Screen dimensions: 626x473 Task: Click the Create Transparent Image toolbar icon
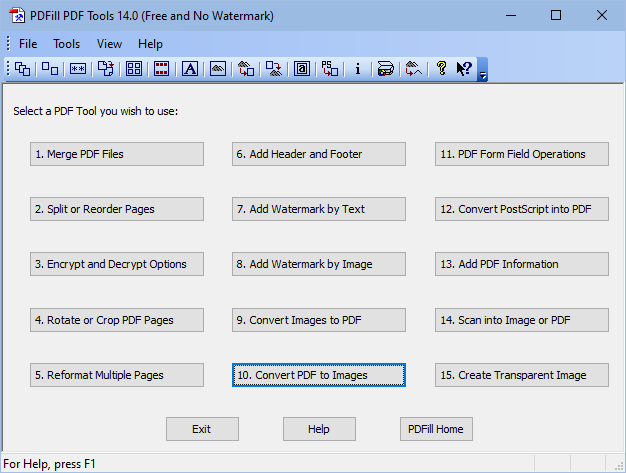point(414,69)
